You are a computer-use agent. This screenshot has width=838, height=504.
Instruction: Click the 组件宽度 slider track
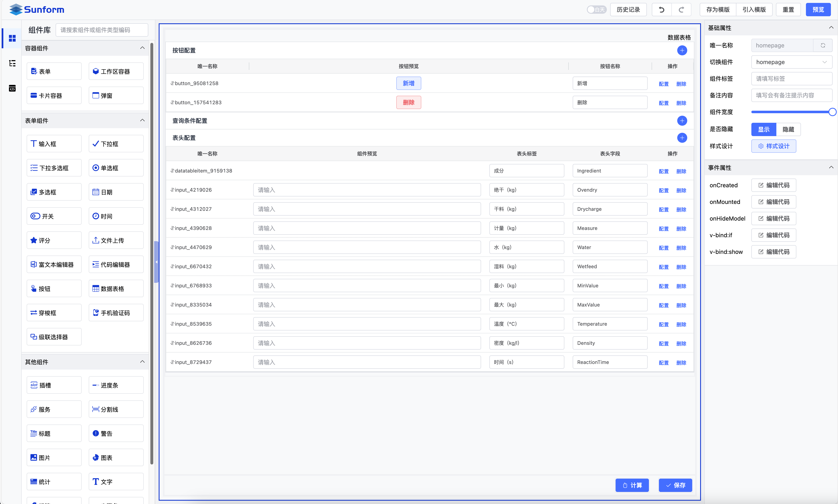791,112
